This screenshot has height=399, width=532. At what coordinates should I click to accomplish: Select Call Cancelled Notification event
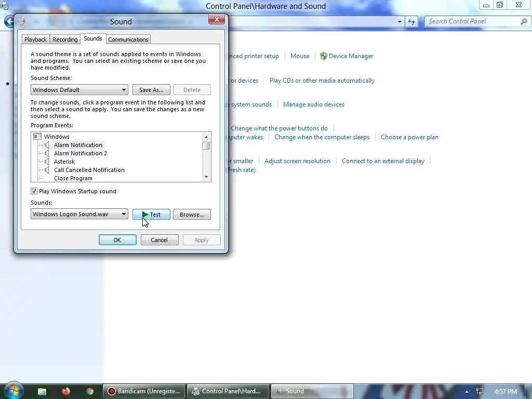[89, 170]
